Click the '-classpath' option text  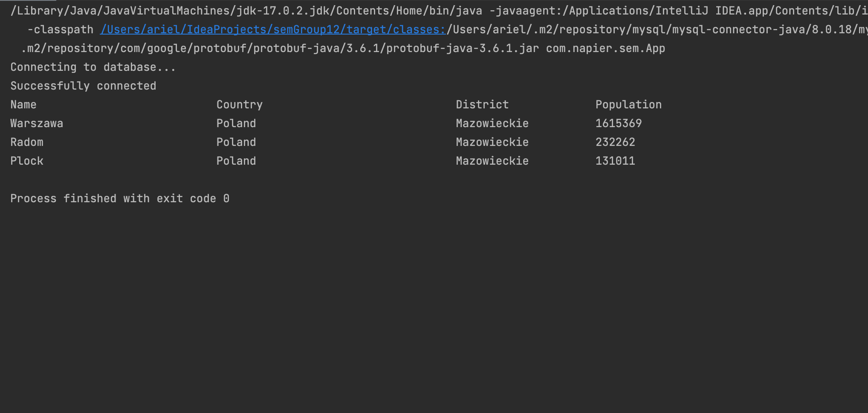tap(60, 29)
